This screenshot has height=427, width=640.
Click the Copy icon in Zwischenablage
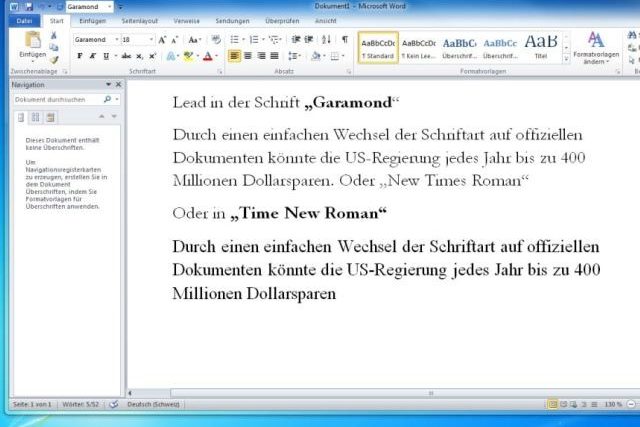pyautogui.click(x=54, y=48)
